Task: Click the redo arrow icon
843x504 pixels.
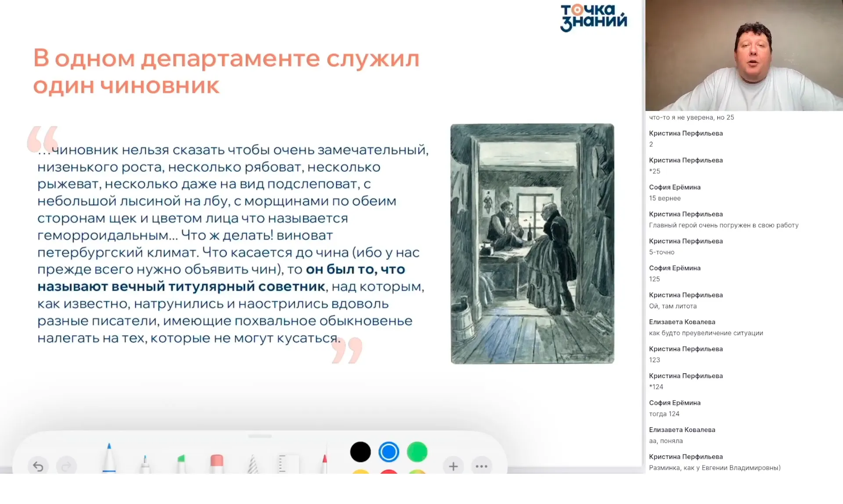Action: 67,466
